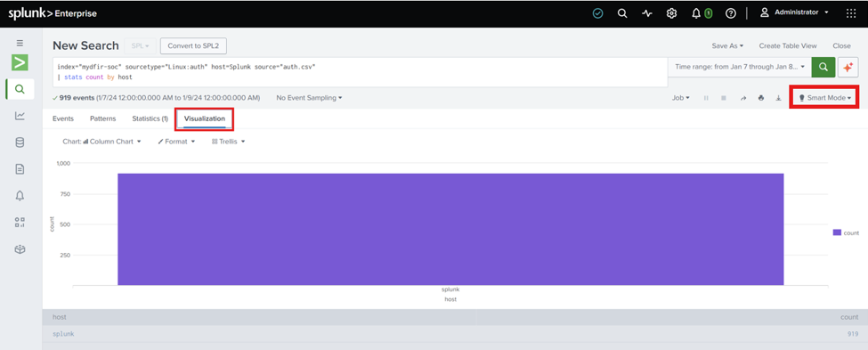Click Convert to SPL2 button
The image size is (868, 350).
tap(193, 46)
